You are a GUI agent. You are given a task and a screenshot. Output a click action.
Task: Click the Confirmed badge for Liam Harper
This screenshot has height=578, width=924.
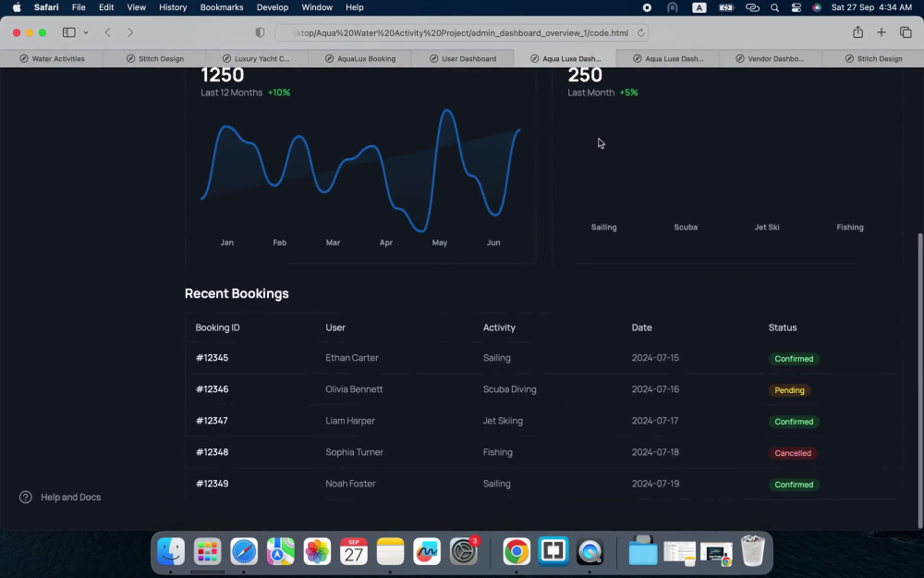point(794,422)
